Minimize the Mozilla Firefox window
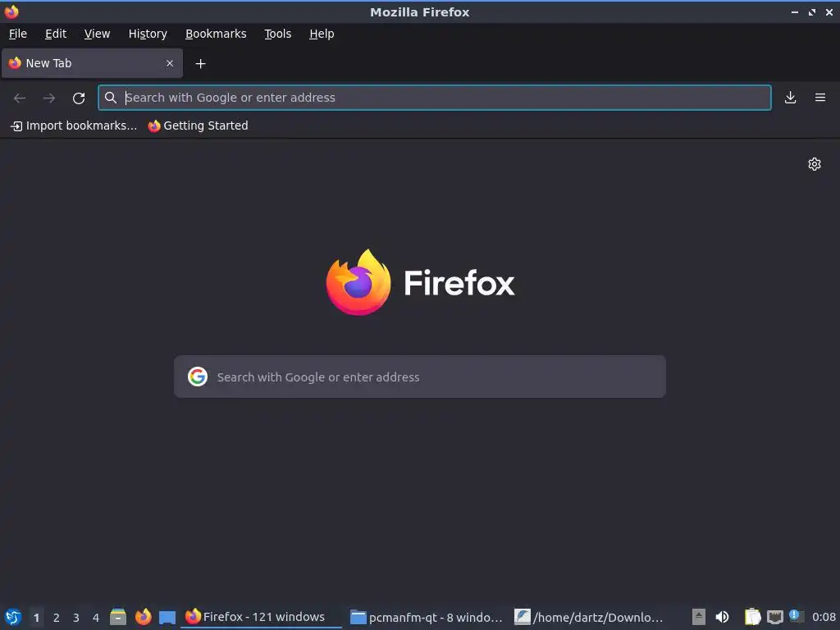Screen dimensions: 840x630 (794, 11)
